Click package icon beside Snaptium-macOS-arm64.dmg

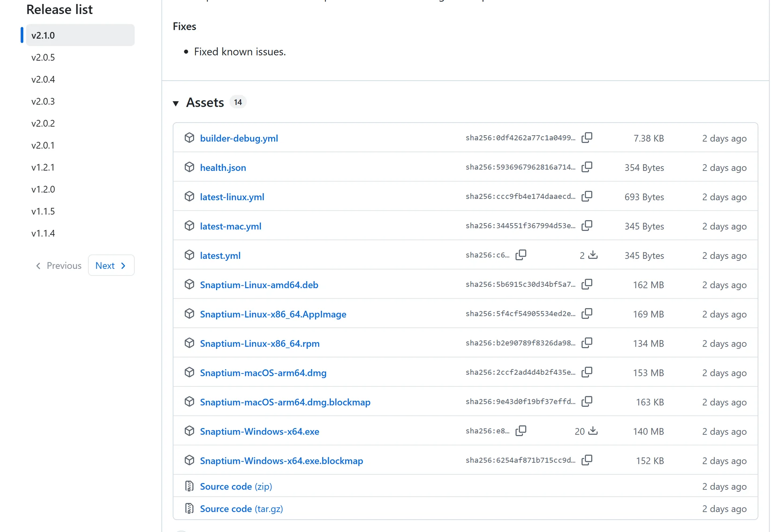pos(189,372)
